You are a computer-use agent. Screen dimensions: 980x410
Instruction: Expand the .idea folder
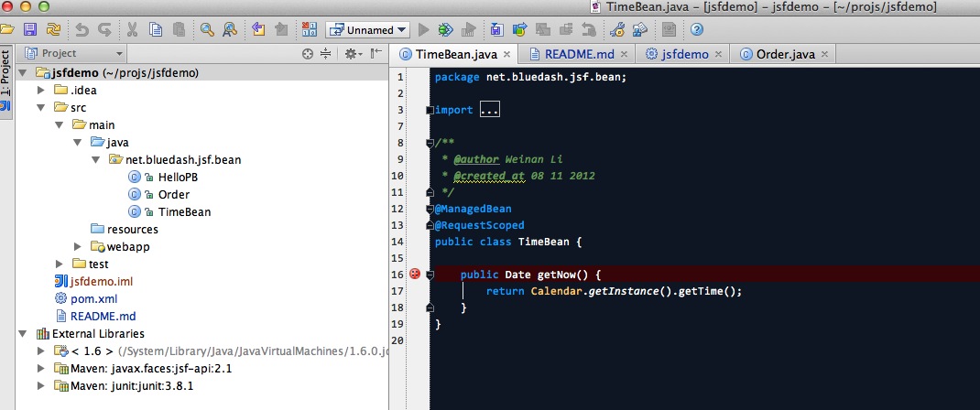[x=40, y=90]
